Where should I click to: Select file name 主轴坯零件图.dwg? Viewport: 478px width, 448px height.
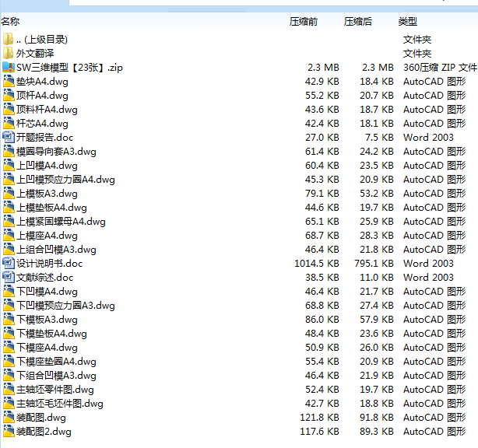(x=55, y=390)
